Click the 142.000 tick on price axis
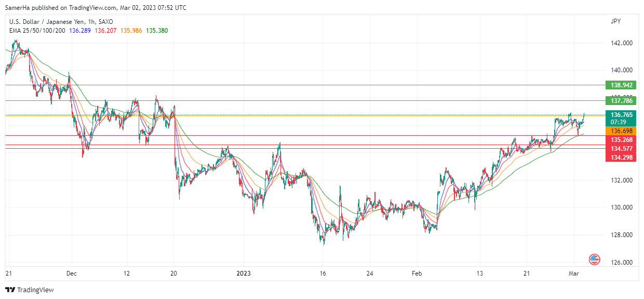 621,43
